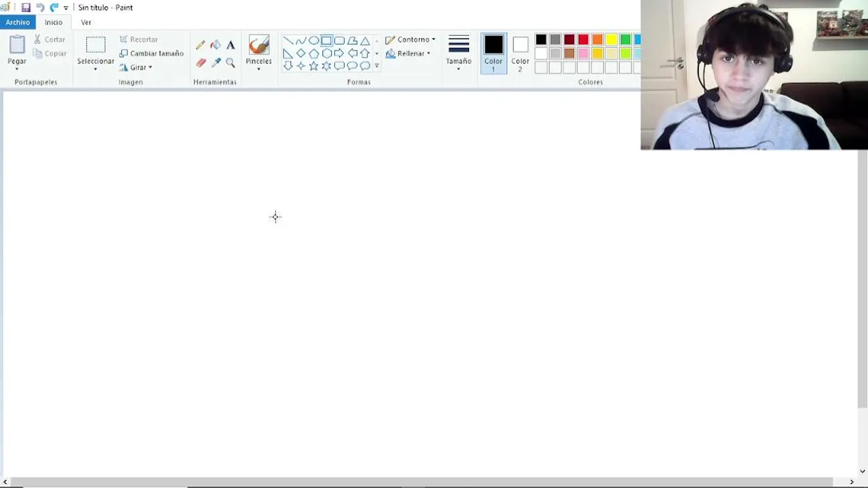Choose the Hexagon shape

tap(327, 53)
